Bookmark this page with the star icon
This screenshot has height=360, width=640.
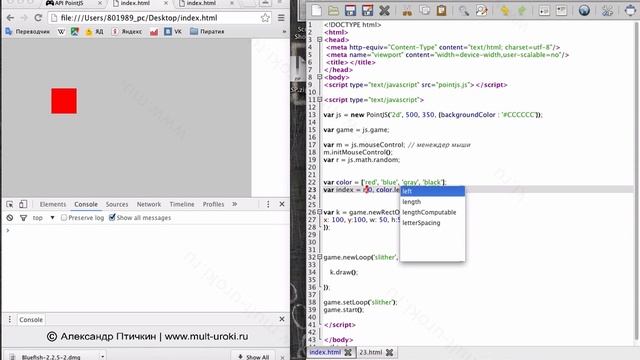(265, 18)
